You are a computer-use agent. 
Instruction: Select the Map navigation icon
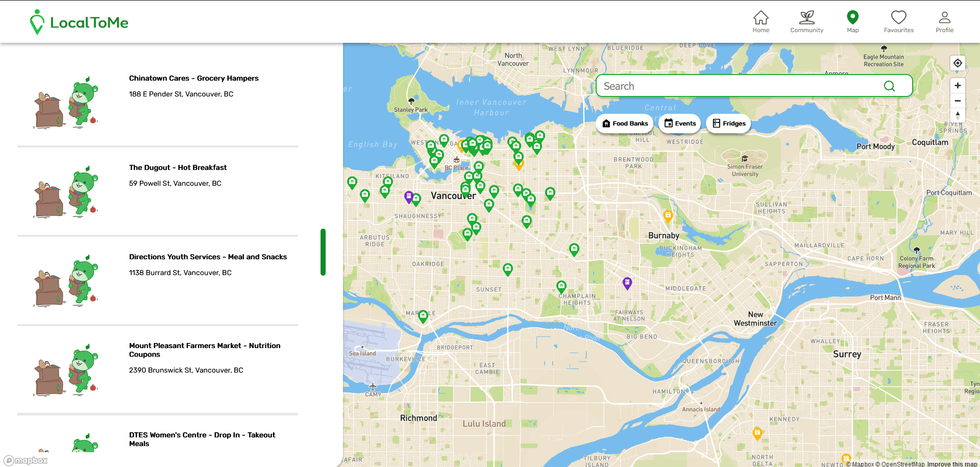852,22
